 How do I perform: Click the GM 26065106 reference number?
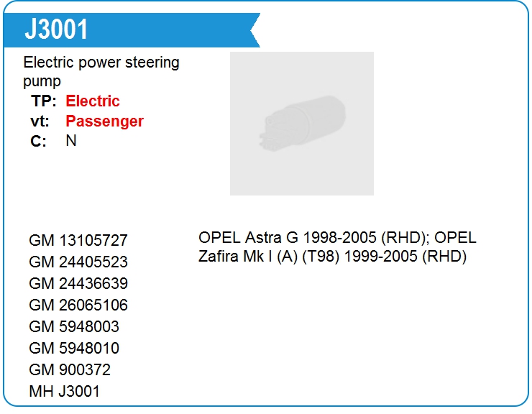click(78, 305)
